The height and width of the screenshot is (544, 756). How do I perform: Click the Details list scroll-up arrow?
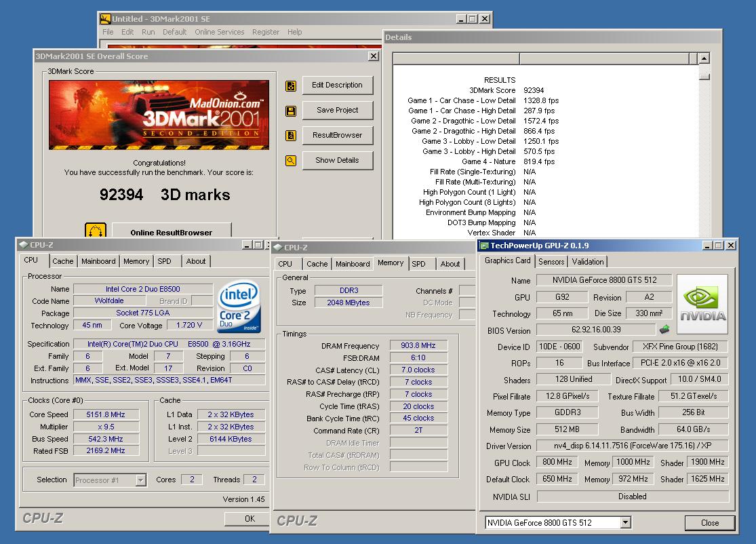[x=704, y=58]
